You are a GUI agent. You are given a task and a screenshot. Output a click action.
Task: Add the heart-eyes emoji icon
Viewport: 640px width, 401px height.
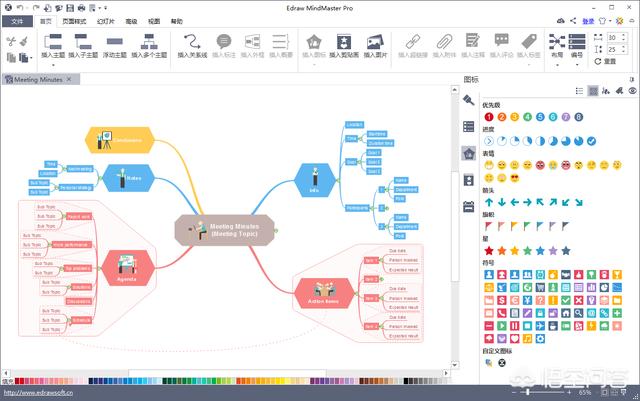514,178
